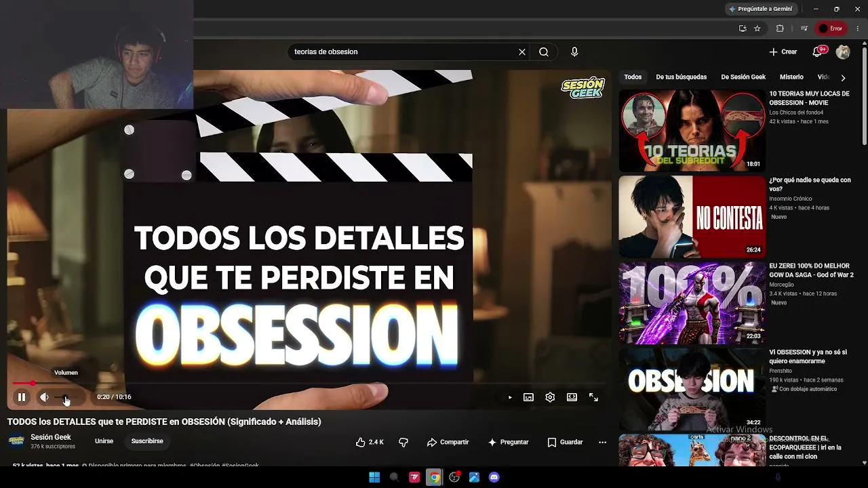
Task: Click the Preguntar button
Action: tap(508, 442)
